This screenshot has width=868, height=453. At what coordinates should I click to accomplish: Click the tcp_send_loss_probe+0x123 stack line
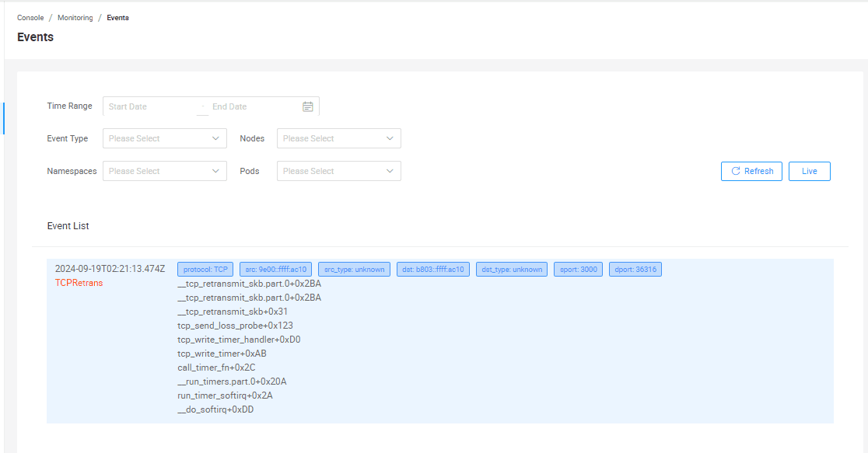[x=235, y=326]
